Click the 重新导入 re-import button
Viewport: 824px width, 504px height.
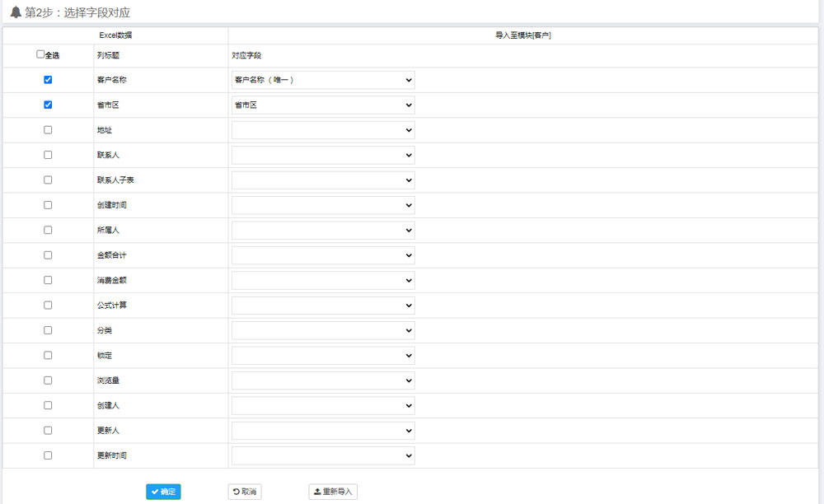pos(333,492)
